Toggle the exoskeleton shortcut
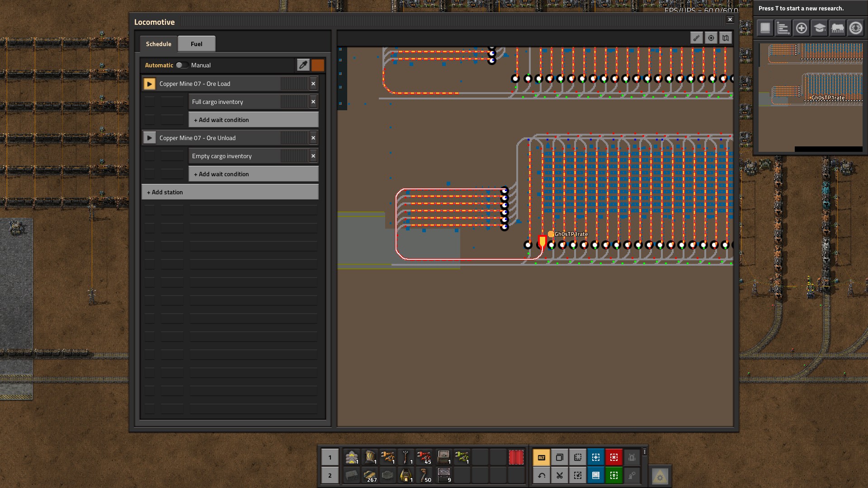 pos(632,475)
